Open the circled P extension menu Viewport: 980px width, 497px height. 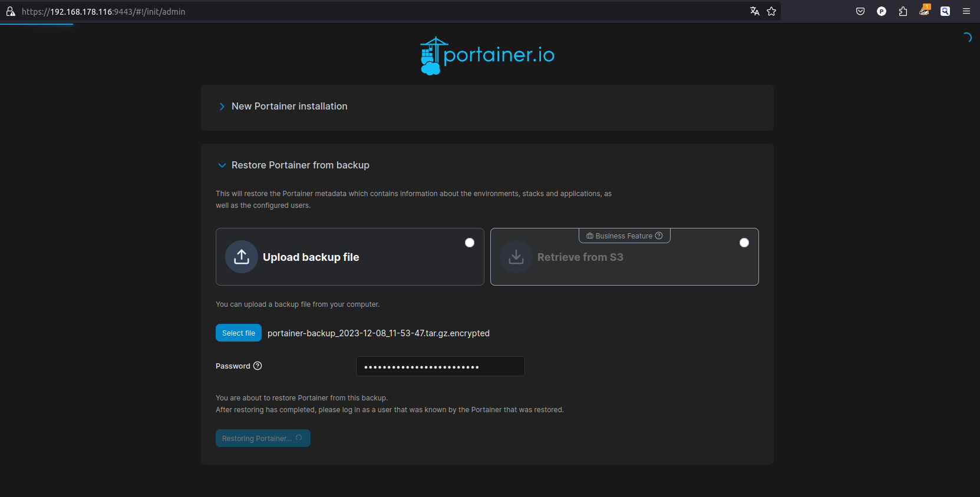pos(882,11)
